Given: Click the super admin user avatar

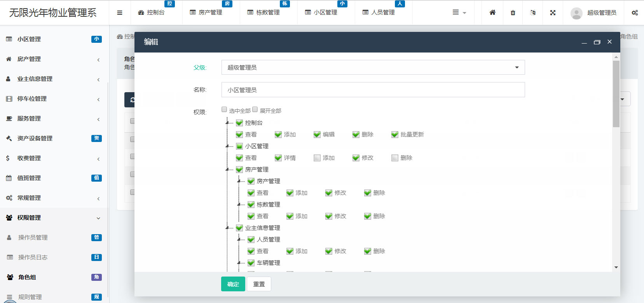Looking at the screenshot, I should 576,13.
